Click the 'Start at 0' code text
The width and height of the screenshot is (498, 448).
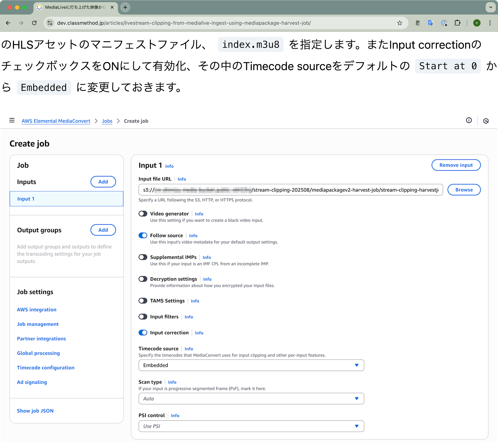click(448, 66)
